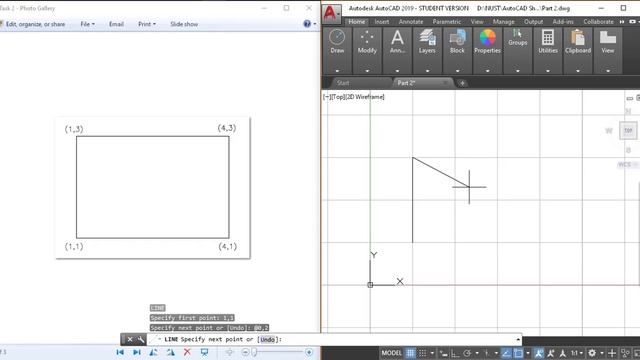
Task: Click Edit, organize, or share button
Action: pos(35,24)
